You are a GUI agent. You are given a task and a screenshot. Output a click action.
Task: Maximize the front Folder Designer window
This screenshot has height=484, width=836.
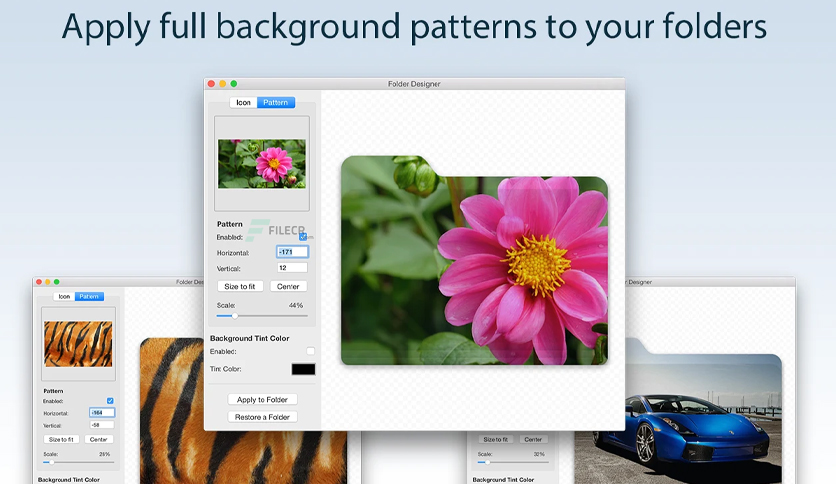[x=234, y=84]
